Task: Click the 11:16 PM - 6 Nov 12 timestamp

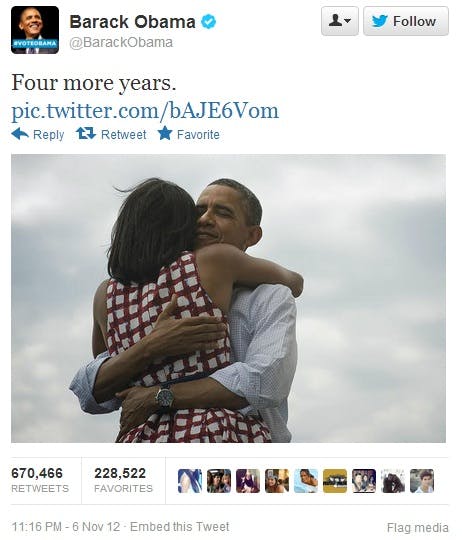Action: click(x=66, y=527)
